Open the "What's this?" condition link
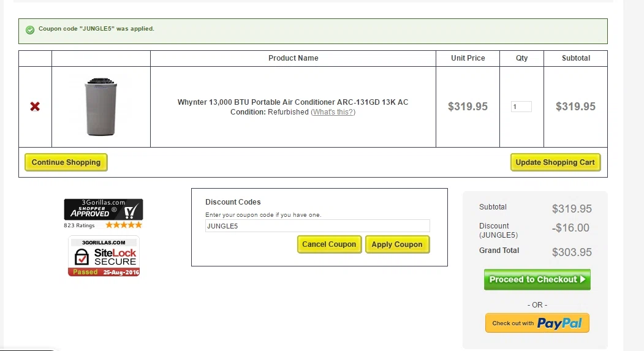The width and height of the screenshot is (644, 351). (x=333, y=112)
